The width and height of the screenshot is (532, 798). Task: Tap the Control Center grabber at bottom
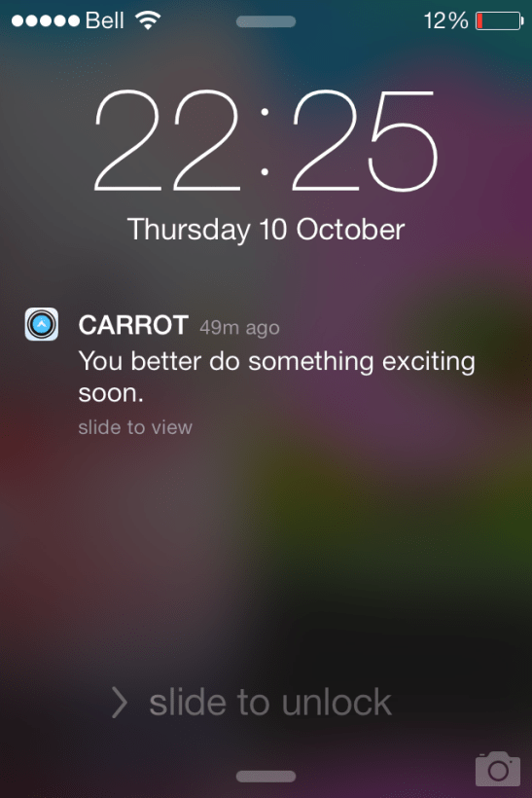tap(266, 777)
